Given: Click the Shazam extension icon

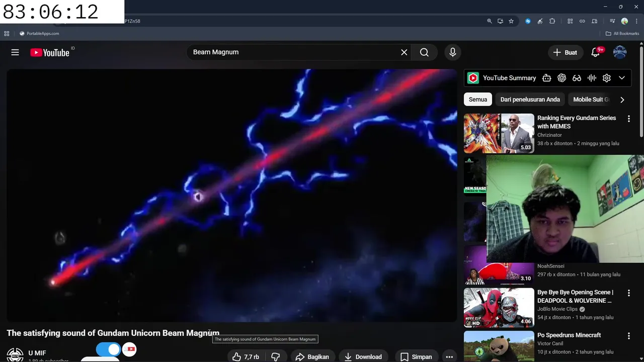Looking at the screenshot, I should point(528,21).
